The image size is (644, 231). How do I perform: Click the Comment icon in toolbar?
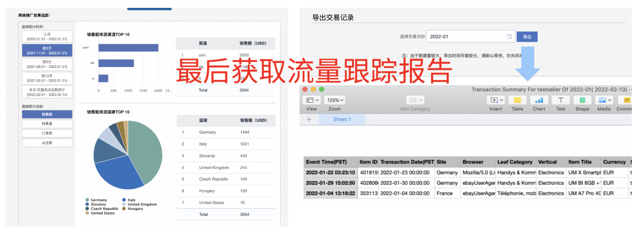click(625, 100)
